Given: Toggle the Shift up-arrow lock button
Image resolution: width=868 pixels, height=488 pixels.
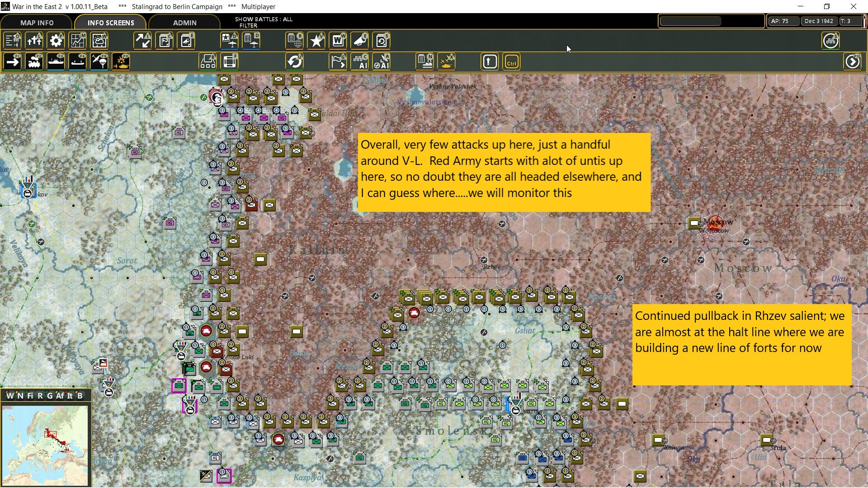Looking at the screenshot, I should (490, 62).
